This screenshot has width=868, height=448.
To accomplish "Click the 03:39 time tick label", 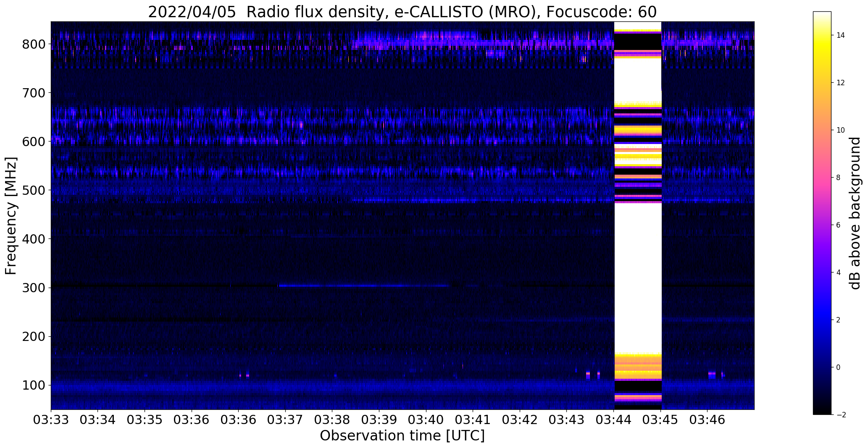I will tap(379, 419).
